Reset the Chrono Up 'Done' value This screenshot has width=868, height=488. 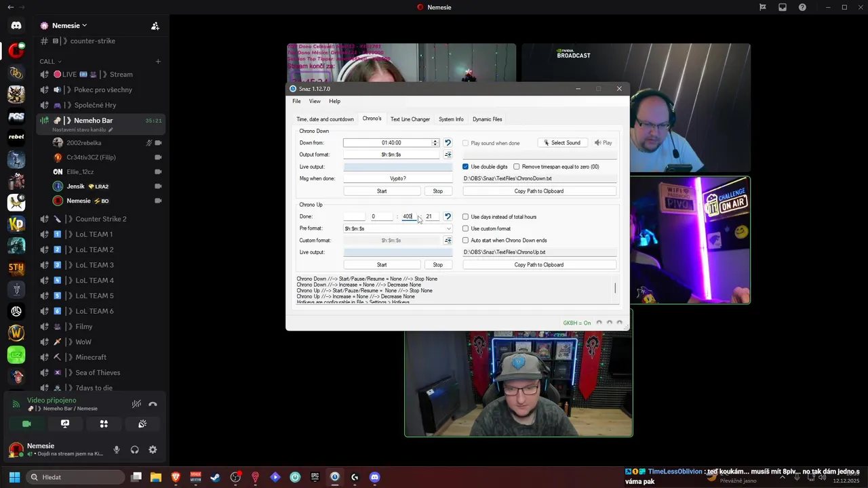tap(448, 217)
